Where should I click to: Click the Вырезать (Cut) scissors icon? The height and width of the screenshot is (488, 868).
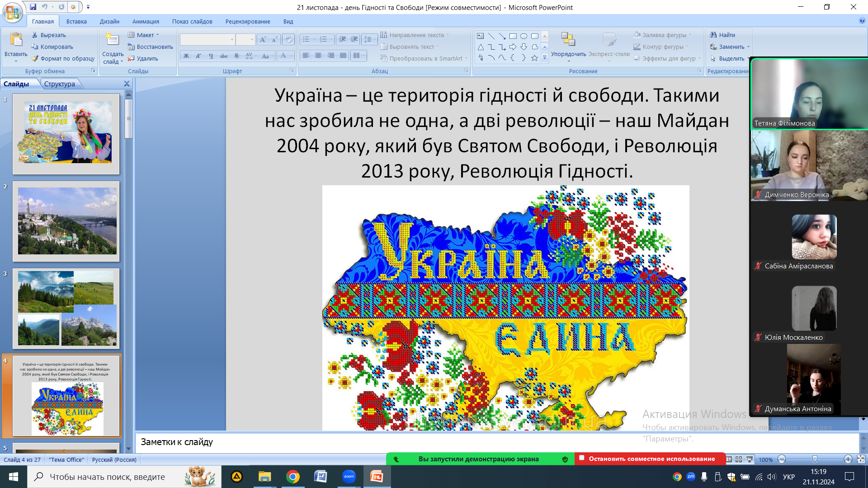(x=35, y=35)
